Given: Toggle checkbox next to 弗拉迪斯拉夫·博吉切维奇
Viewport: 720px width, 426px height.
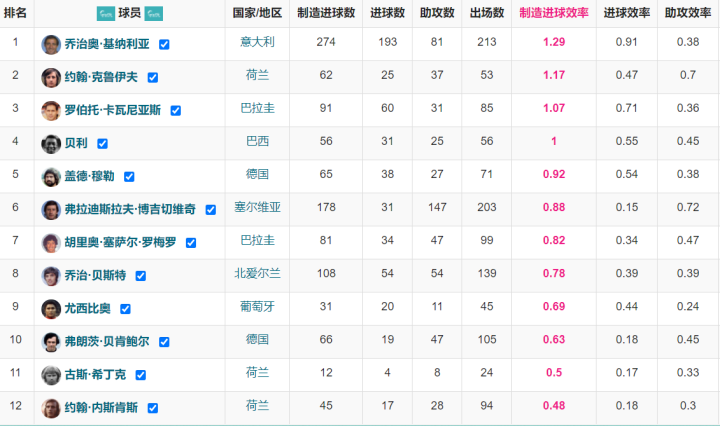Looking at the screenshot, I should (x=210, y=210).
